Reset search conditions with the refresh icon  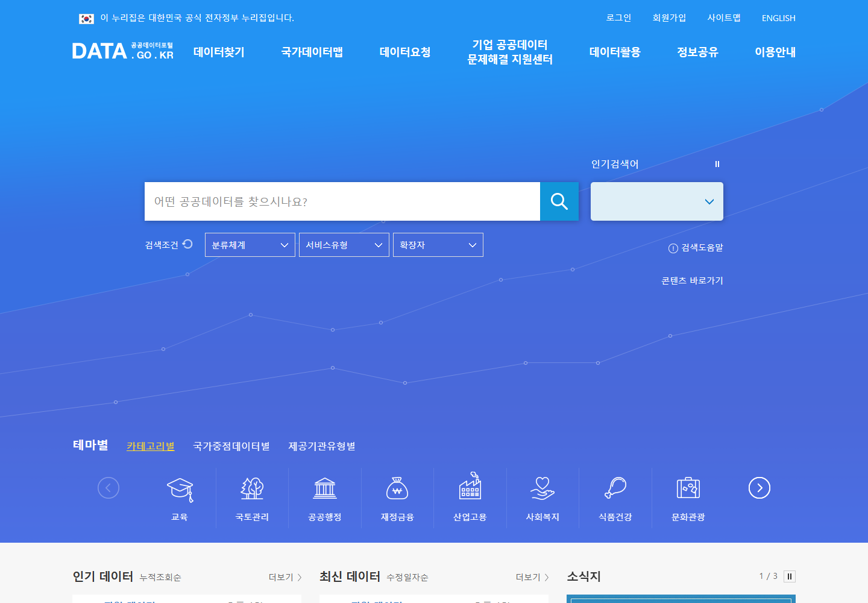(x=187, y=244)
